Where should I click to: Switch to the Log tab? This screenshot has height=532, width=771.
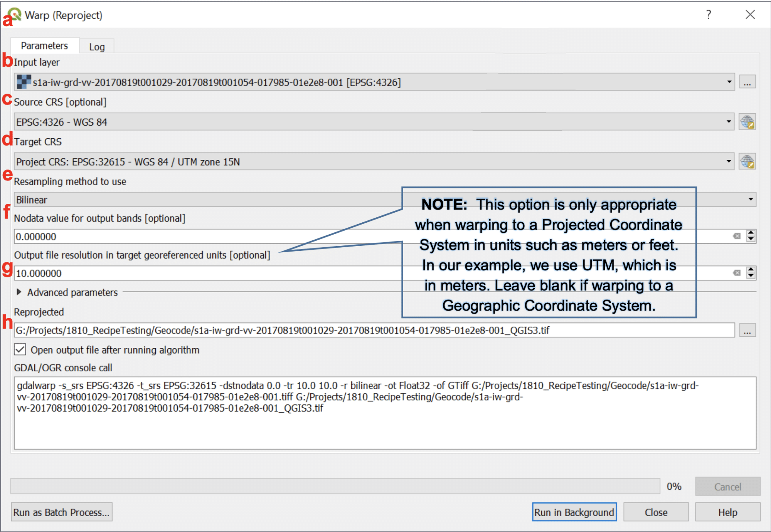[97, 47]
